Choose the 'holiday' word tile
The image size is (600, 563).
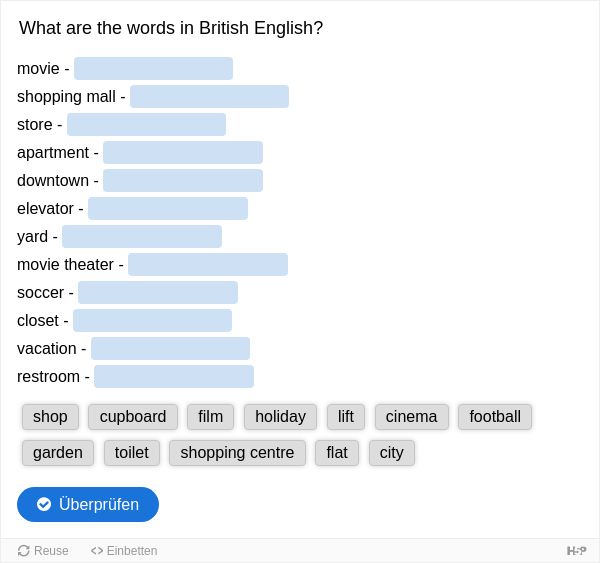click(x=280, y=416)
